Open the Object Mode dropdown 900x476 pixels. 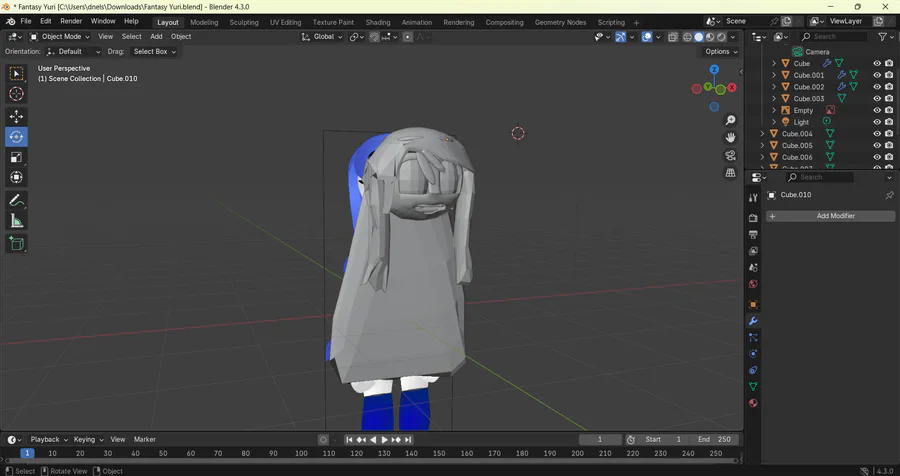(60, 37)
